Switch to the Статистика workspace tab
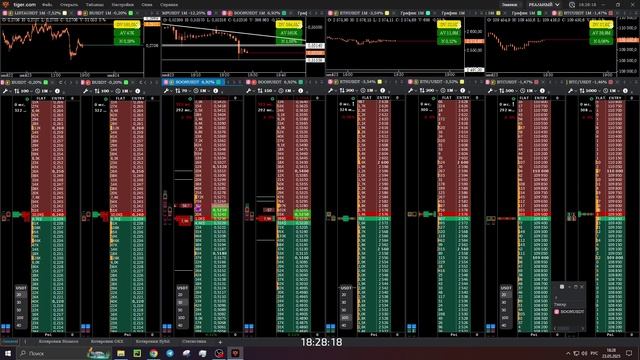Image resolution: width=640 pixels, height=360 pixels. [x=194, y=342]
